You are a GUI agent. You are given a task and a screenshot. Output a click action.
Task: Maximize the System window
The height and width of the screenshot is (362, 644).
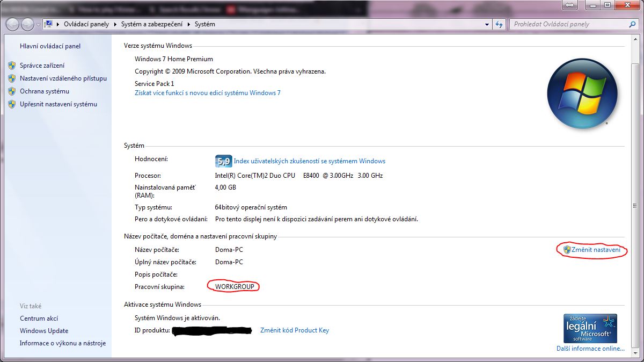tap(608, 5)
